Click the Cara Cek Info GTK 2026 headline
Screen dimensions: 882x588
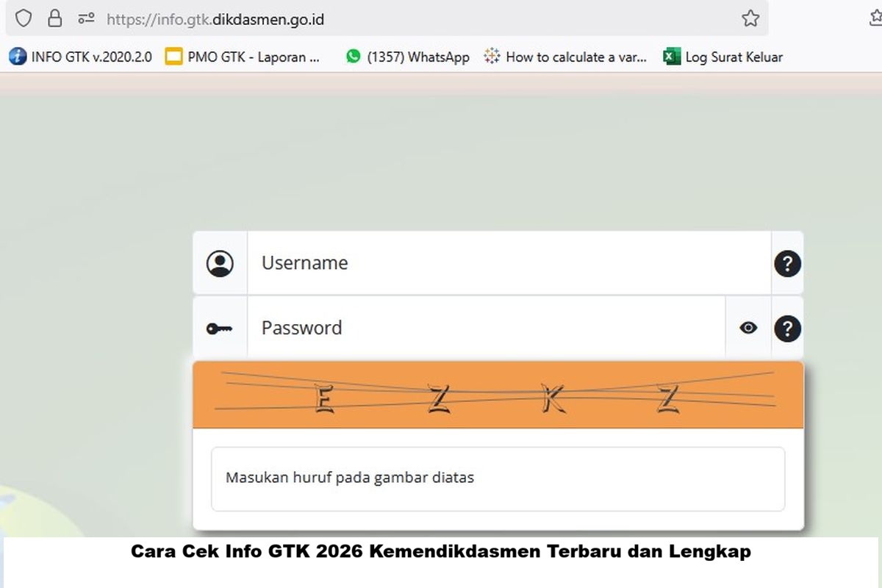point(441,552)
